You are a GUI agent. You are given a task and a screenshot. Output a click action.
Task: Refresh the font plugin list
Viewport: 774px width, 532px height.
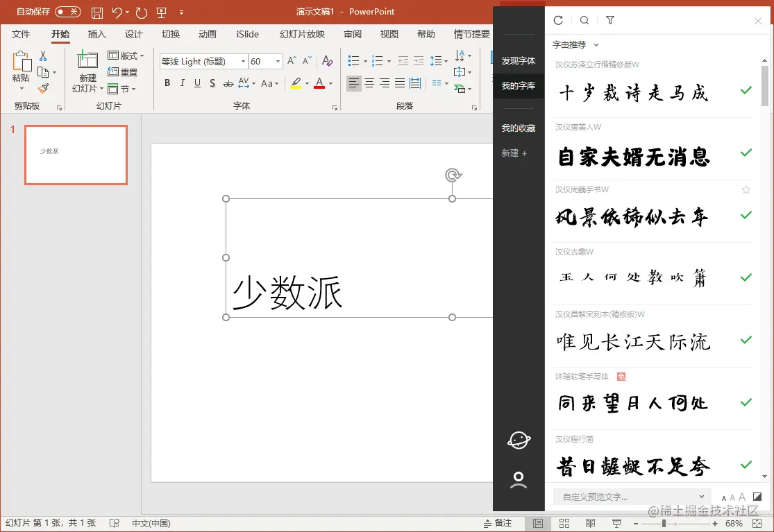tap(558, 20)
